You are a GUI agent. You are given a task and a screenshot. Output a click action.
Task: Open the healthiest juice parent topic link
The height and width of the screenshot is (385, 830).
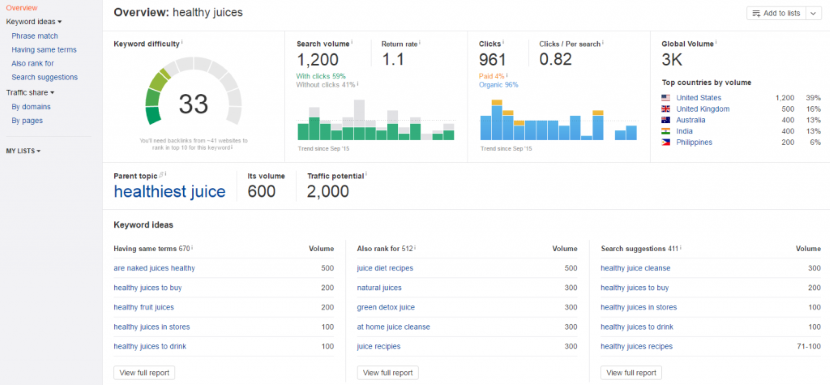[x=169, y=191]
